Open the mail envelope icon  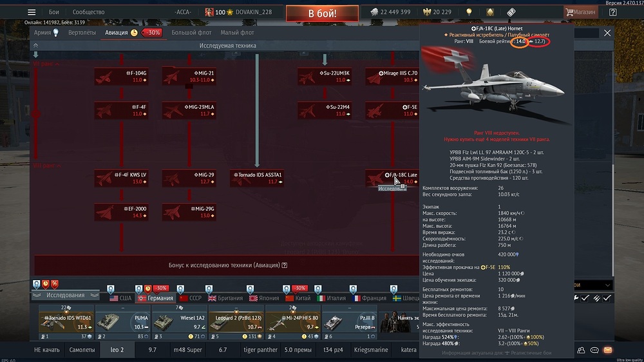coord(607,350)
